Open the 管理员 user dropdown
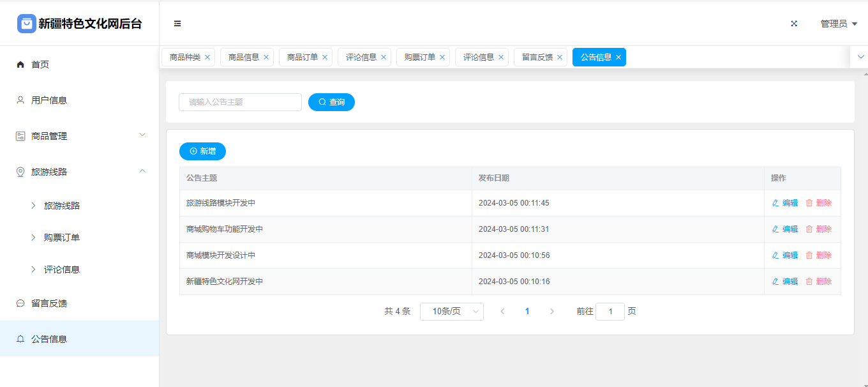This screenshot has height=387, width=868. [x=838, y=24]
